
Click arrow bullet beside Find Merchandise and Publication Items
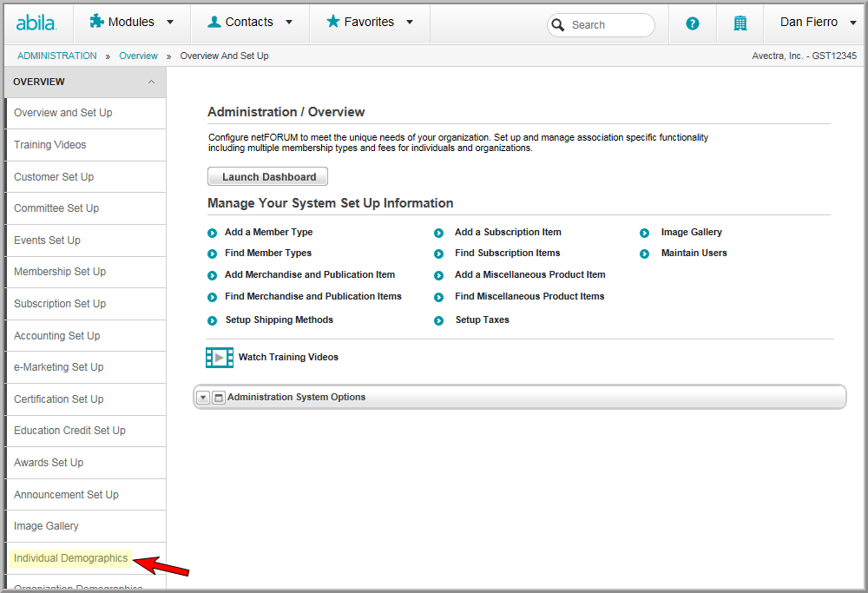click(212, 297)
